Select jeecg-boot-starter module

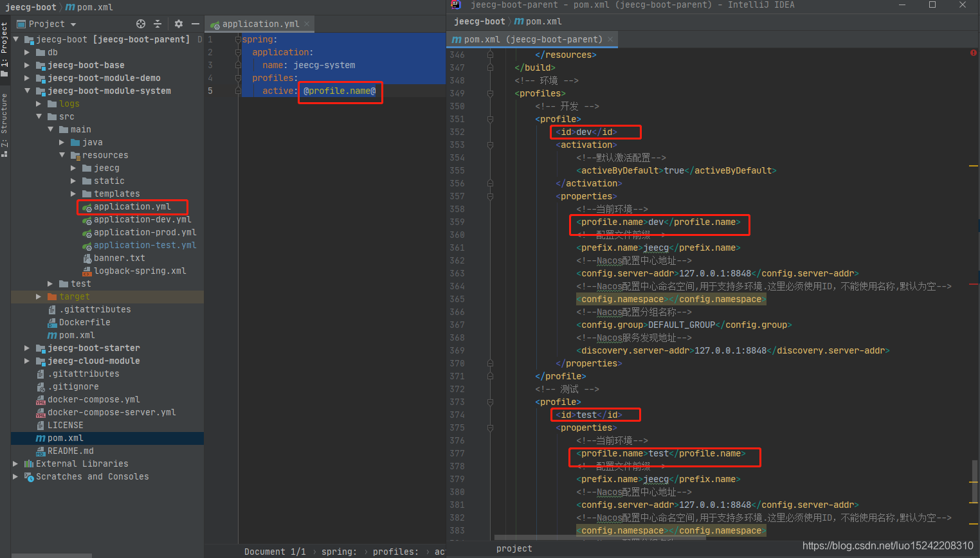(87, 348)
